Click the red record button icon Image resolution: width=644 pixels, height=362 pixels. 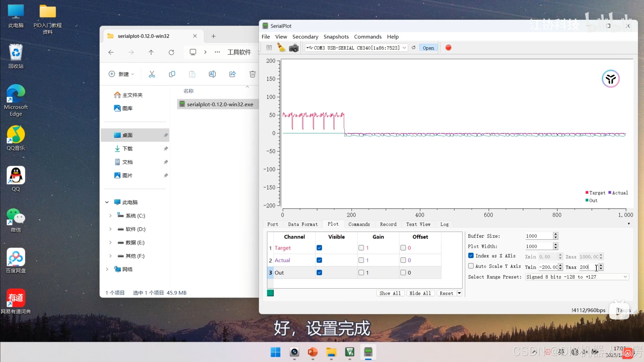click(x=448, y=48)
